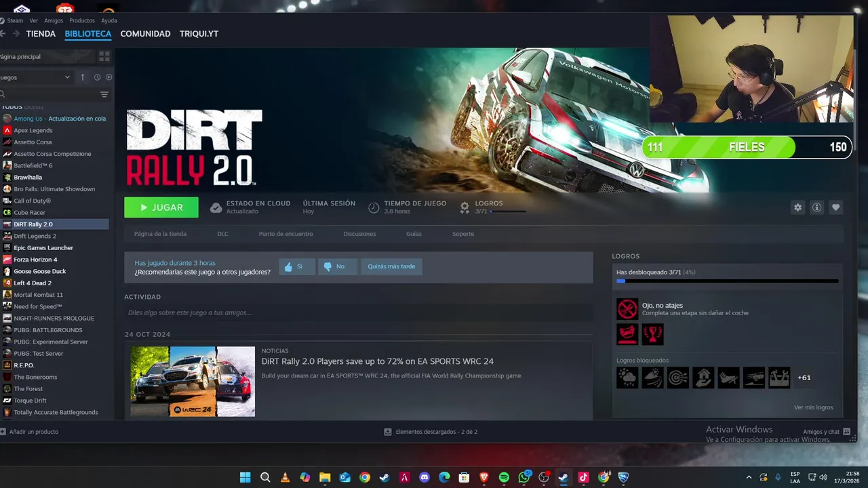Open the EA SPORTS WRC 24 news headline
The image size is (868, 488).
378,361
